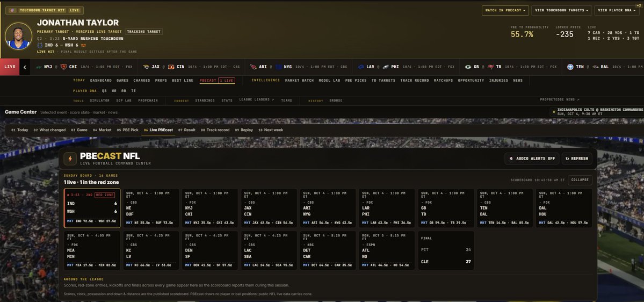
Task: Click the PBEcast lightning bolt icon
Action: click(x=70, y=159)
